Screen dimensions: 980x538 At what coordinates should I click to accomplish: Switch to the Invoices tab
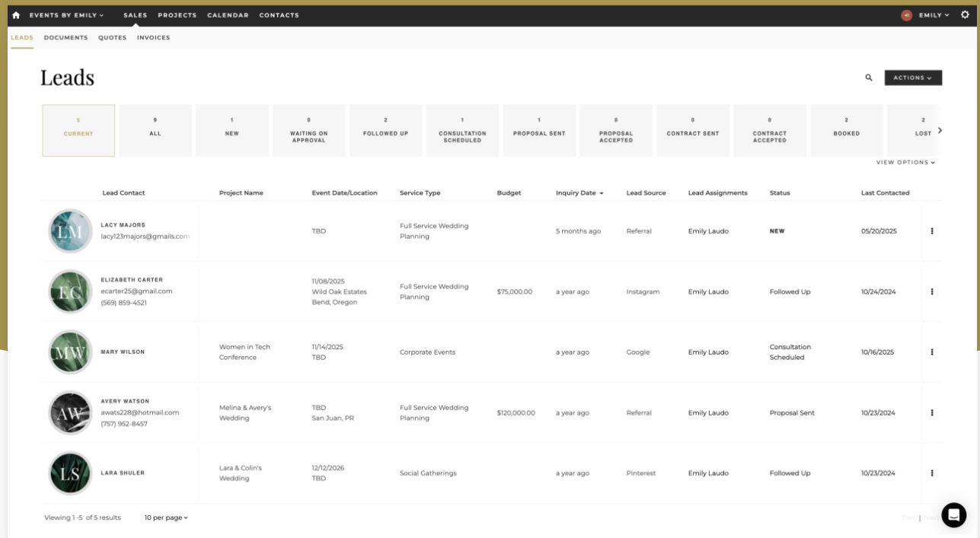154,37
